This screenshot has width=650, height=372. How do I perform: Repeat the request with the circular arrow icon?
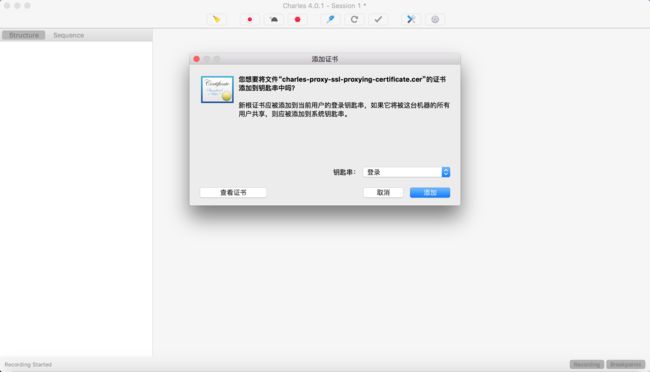tap(354, 19)
